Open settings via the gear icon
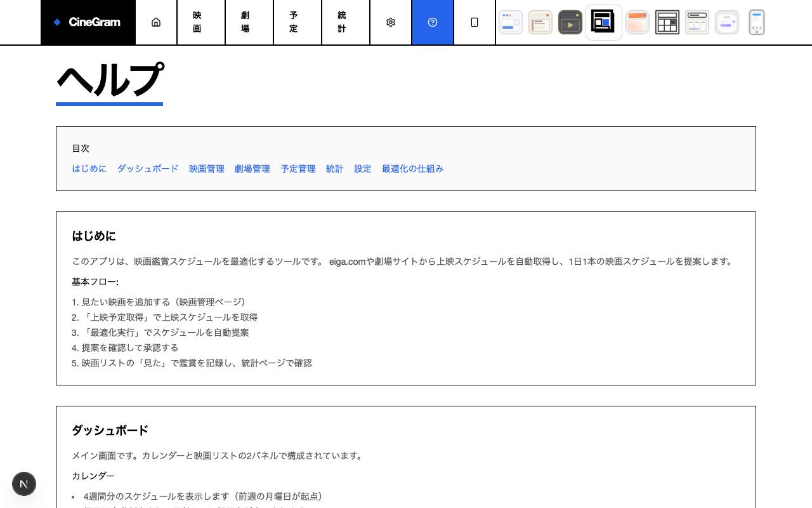The width and height of the screenshot is (812, 508). click(x=391, y=22)
